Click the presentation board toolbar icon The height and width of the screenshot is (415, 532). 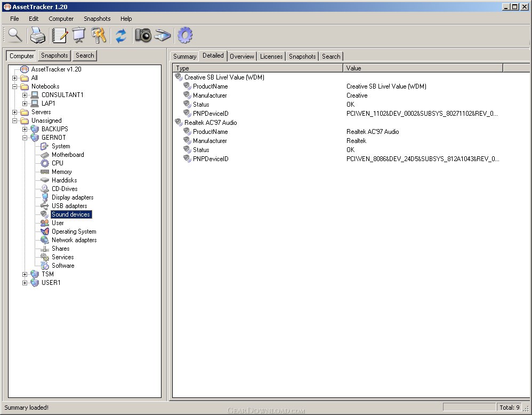79,36
